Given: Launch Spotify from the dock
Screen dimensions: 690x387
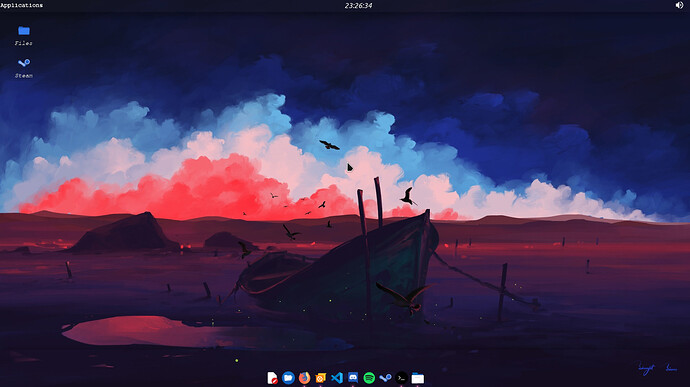Looking at the screenshot, I should click(369, 378).
